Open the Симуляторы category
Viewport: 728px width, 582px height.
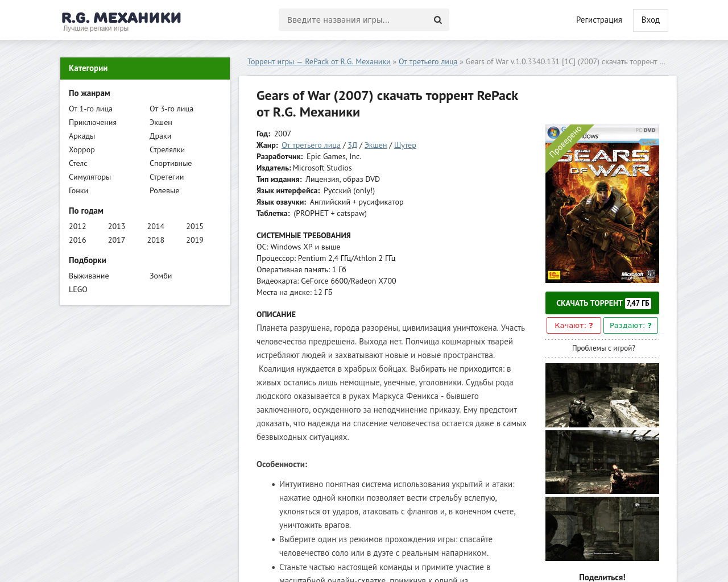pyautogui.click(x=90, y=177)
